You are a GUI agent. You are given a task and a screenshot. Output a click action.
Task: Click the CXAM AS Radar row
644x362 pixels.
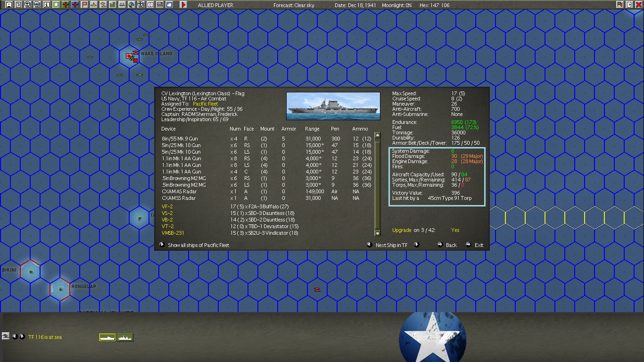[x=267, y=191]
